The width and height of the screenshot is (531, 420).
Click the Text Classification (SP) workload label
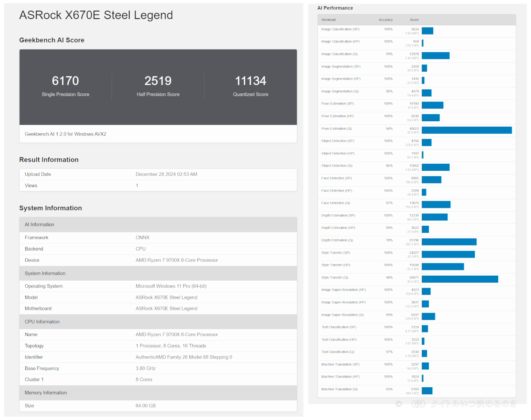click(338, 327)
